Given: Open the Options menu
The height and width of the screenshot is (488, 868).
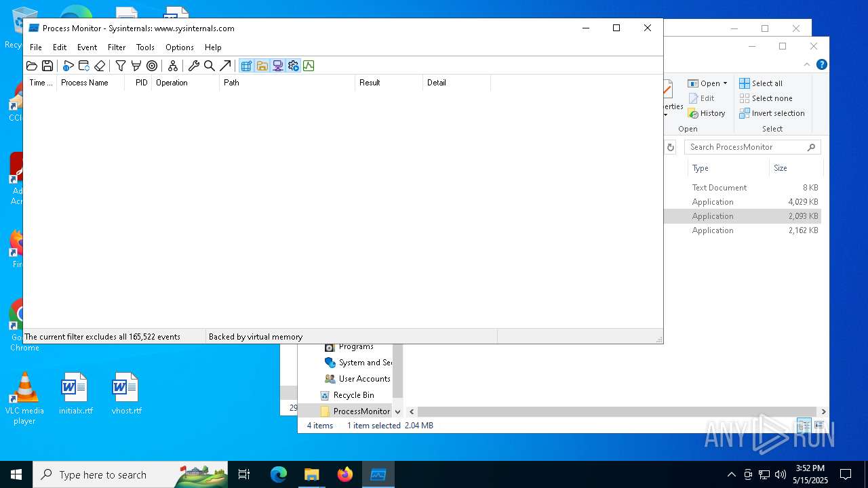Looking at the screenshot, I should [x=180, y=47].
